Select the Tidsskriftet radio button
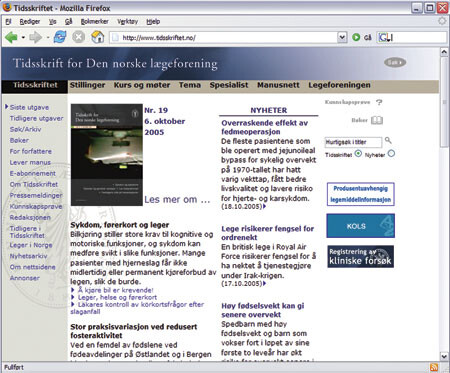Image resolution: width=450 pixels, height=373 pixels. pyautogui.click(x=358, y=154)
